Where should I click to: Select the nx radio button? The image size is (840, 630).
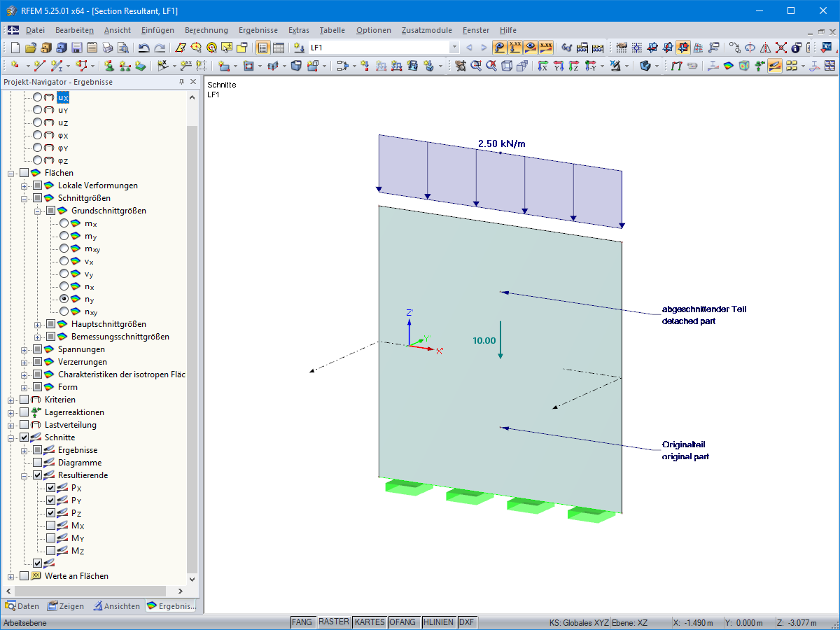point(64,286)
